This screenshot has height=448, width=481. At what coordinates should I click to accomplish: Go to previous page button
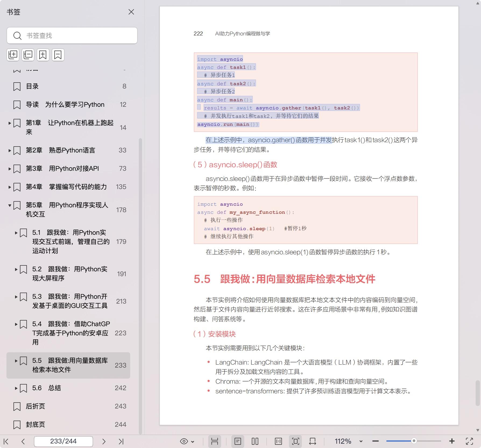(23, 441)
